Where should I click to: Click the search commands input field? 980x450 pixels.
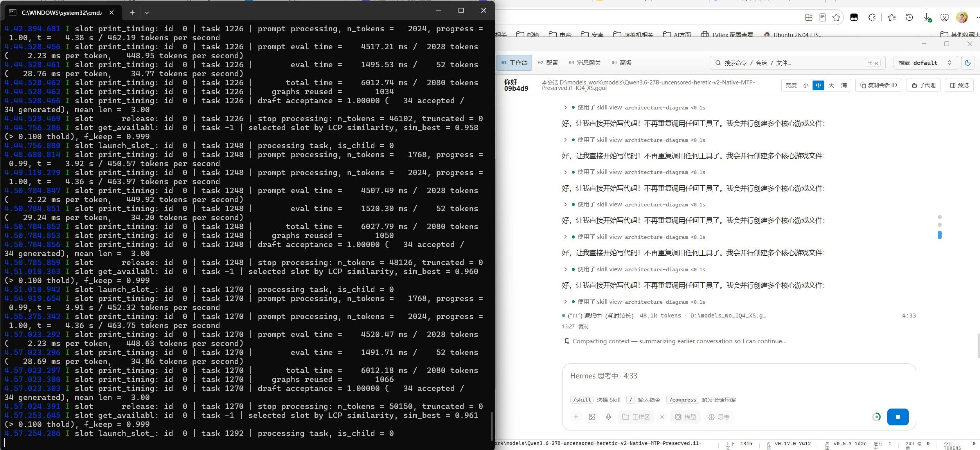click(x=797, y=63)
